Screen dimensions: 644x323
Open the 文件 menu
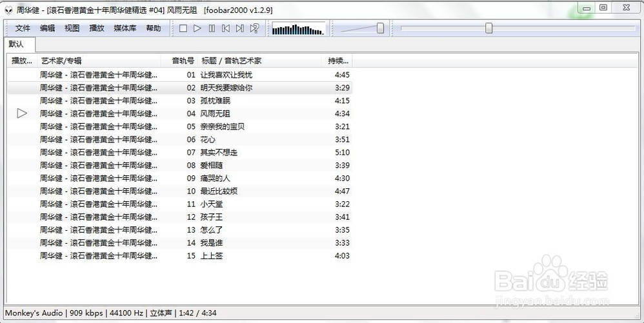[x=23, y=28]
